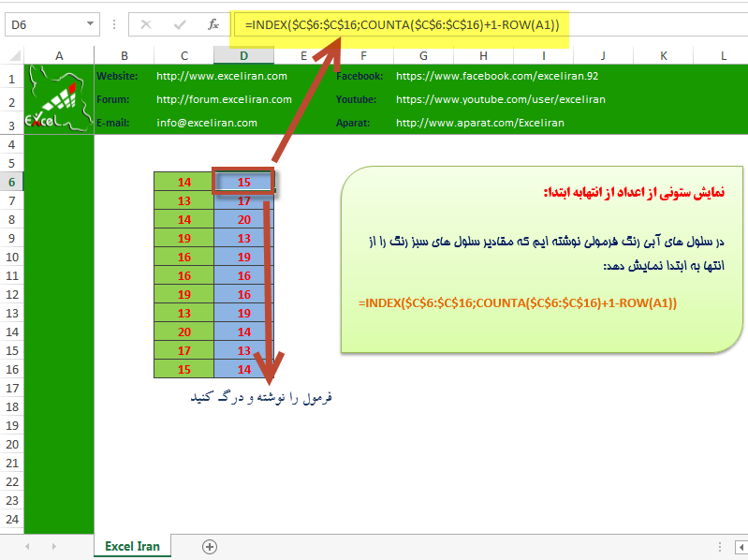Click the Persian instruction text below table
748x560 pixels.
point(261,397)
